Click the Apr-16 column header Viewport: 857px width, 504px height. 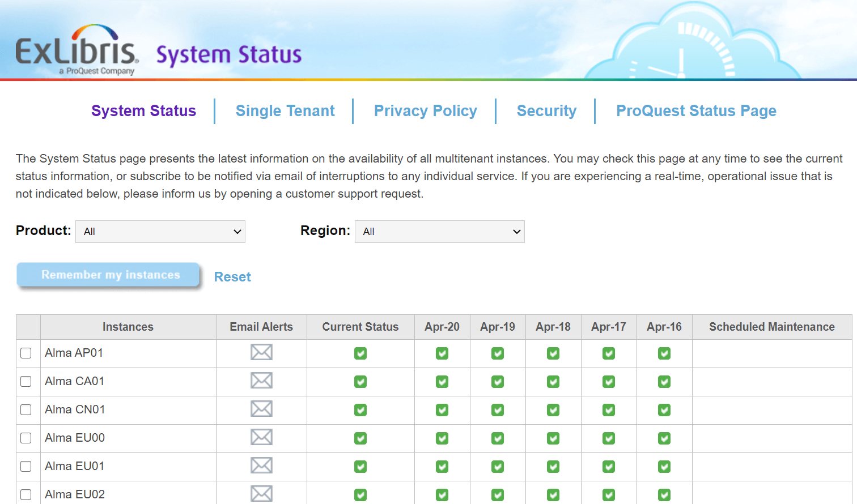[664, 327]
